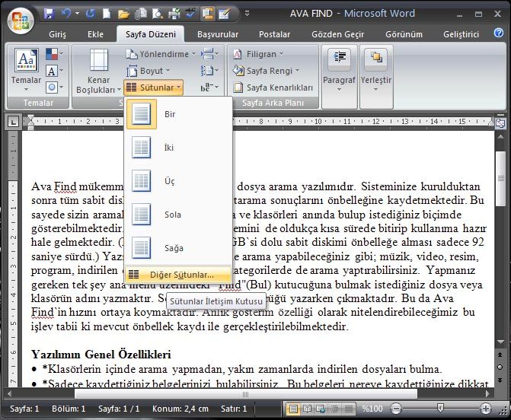Run the ABC spelling check
The height and width of the screenshot is (420, 511).
[x=190, y=14]
